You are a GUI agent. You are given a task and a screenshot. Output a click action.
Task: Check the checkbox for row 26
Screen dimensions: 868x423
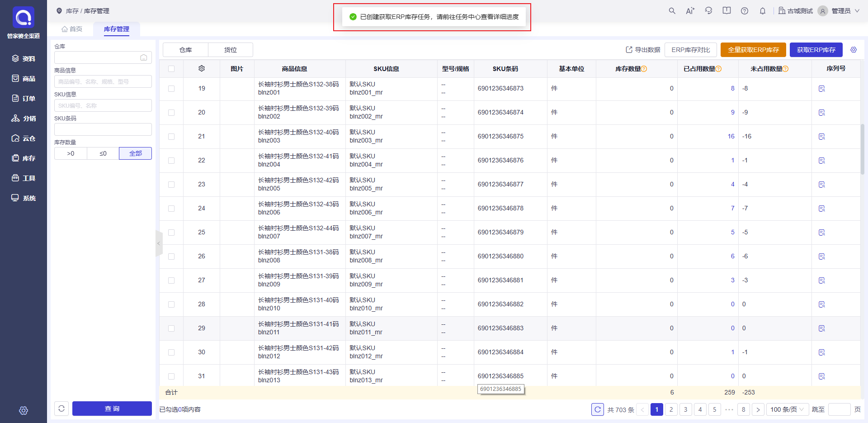(x=171, y=257)
